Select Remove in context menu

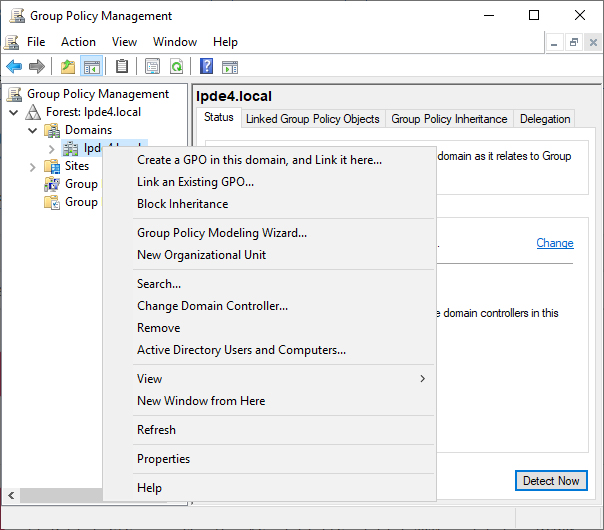click(x=269, y=328)
